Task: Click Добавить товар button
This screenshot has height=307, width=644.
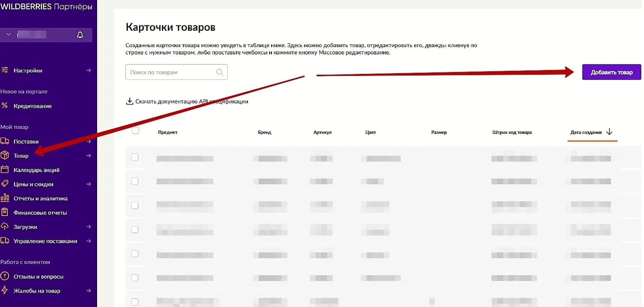Action: (612, 72)
